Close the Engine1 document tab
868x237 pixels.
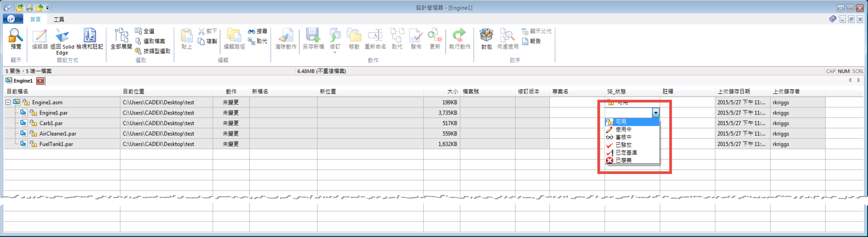pos(40,81)
